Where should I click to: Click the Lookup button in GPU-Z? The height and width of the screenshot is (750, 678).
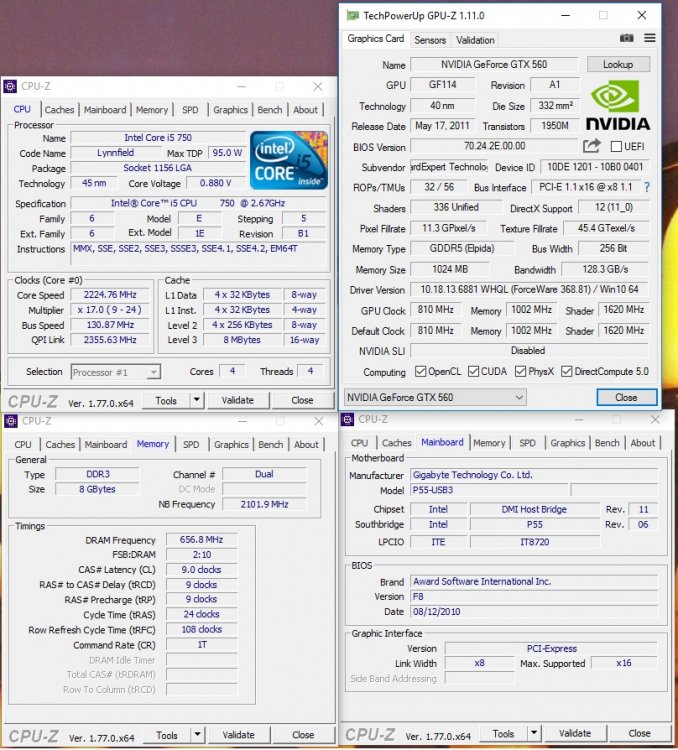(618, 65)
